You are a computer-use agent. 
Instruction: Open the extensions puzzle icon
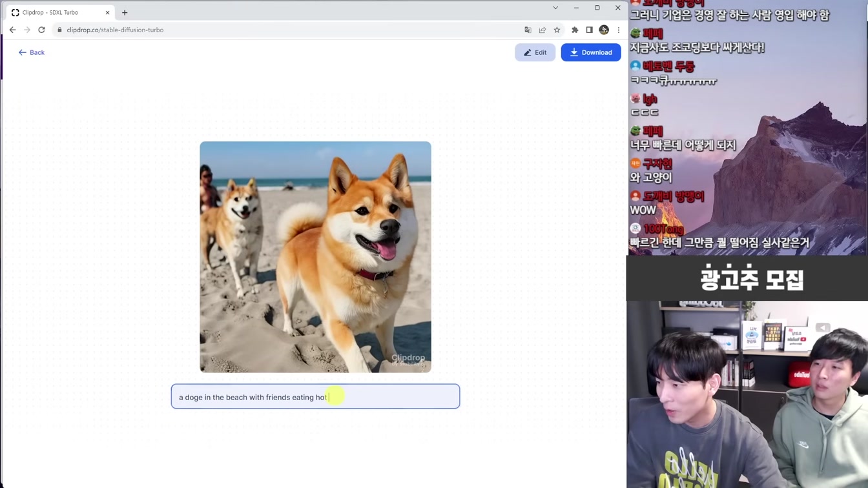[x=575, y=30]
